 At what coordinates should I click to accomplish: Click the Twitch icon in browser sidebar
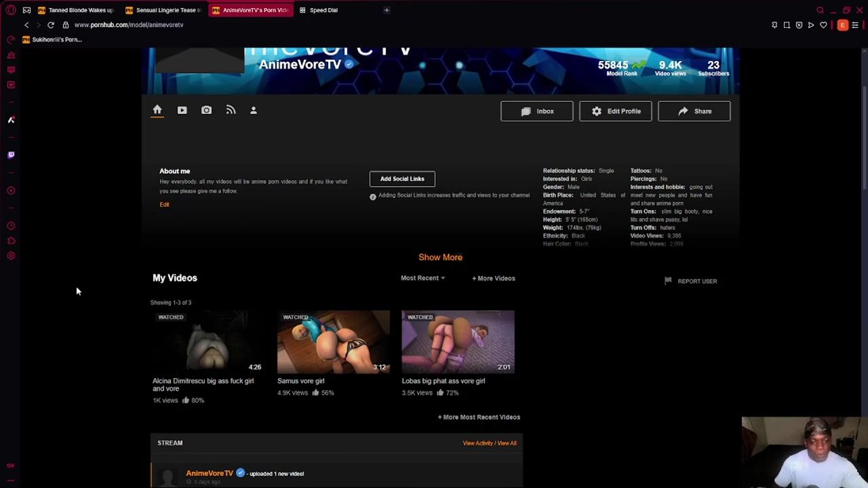pyautogui.click(x=11, y=155)
